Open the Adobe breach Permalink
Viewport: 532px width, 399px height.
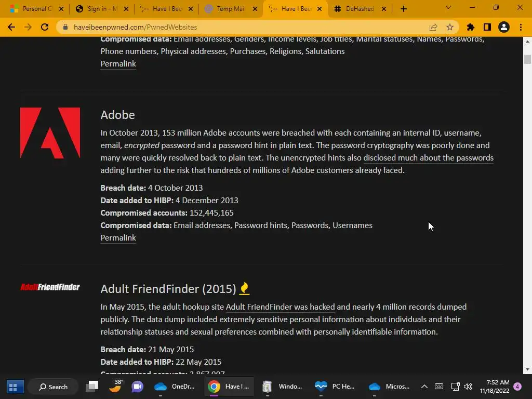[x=118, y=238]
